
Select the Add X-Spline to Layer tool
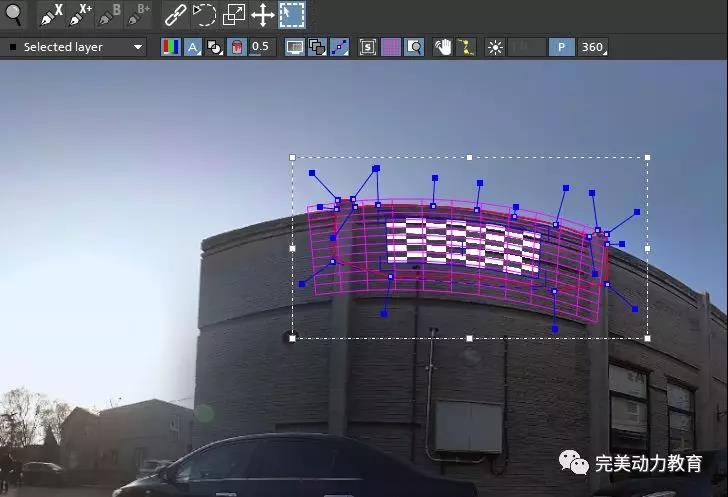[80, 15]
